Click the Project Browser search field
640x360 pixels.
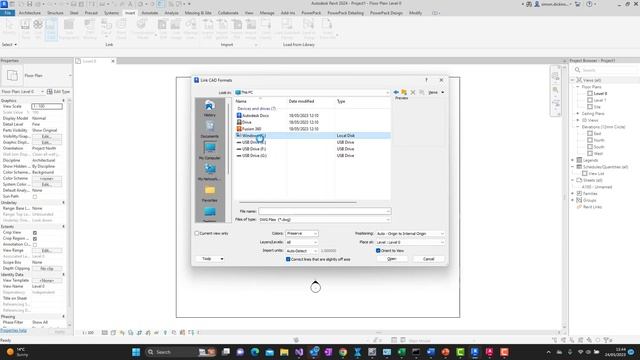point(606,70)
